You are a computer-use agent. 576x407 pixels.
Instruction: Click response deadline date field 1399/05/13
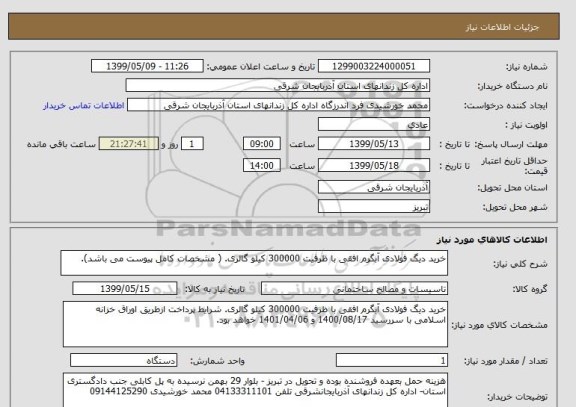tap(374, 144)
